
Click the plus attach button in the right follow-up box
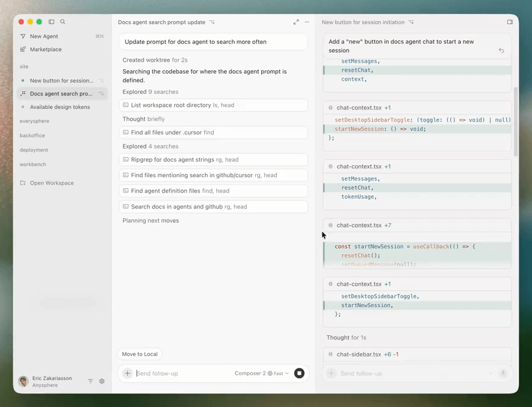[331, 373]
